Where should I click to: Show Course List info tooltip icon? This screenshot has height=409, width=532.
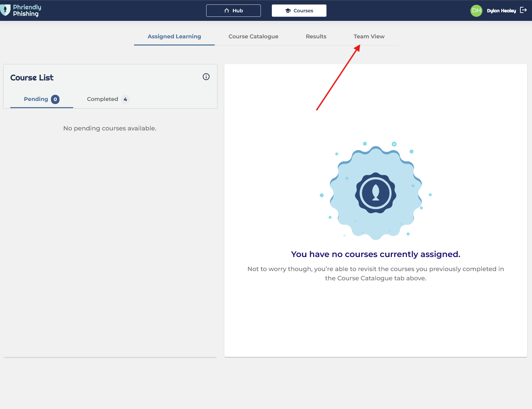point(206,77)
